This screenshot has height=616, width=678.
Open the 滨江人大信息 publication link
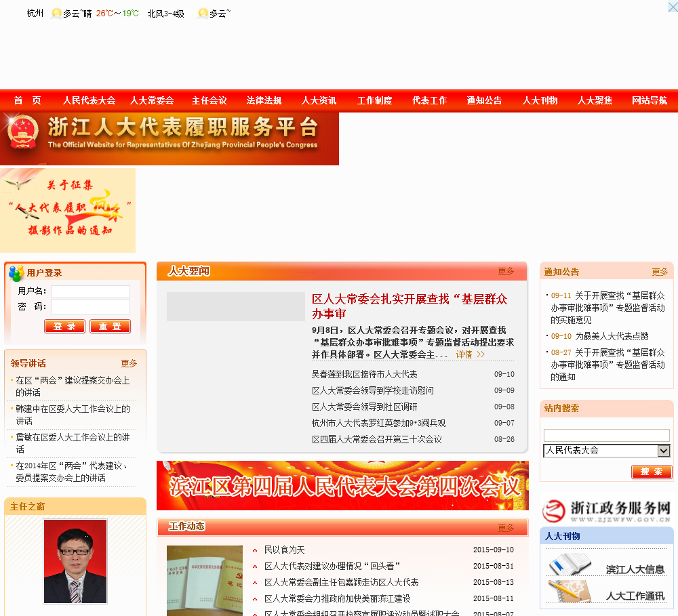(635, 570)
